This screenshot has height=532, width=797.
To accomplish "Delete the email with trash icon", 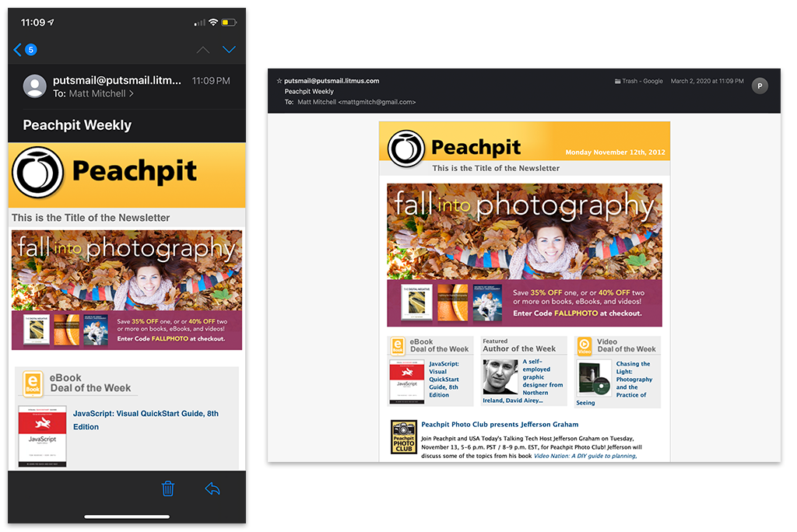I will [x=168, y=488].
